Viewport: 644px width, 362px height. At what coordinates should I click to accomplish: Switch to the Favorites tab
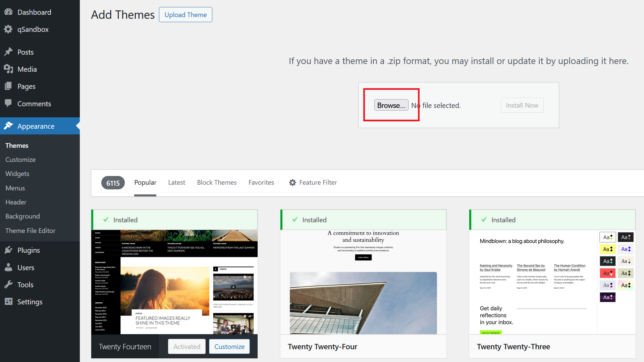[x=261, y=183]
